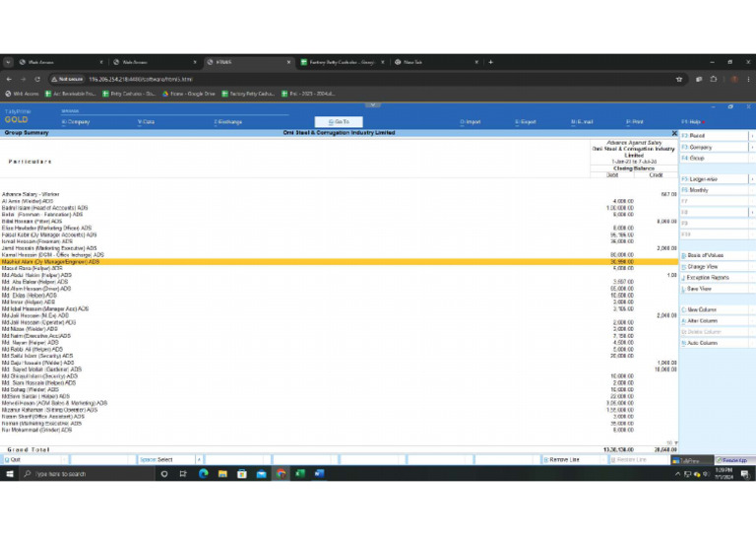Click the B: Basis of Values option

click(715, 255)
